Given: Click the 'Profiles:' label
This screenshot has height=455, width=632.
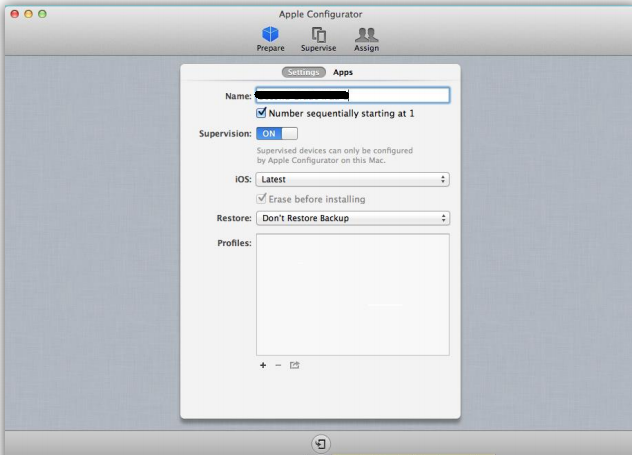Looking at the screenshot, I should point(234,243).
